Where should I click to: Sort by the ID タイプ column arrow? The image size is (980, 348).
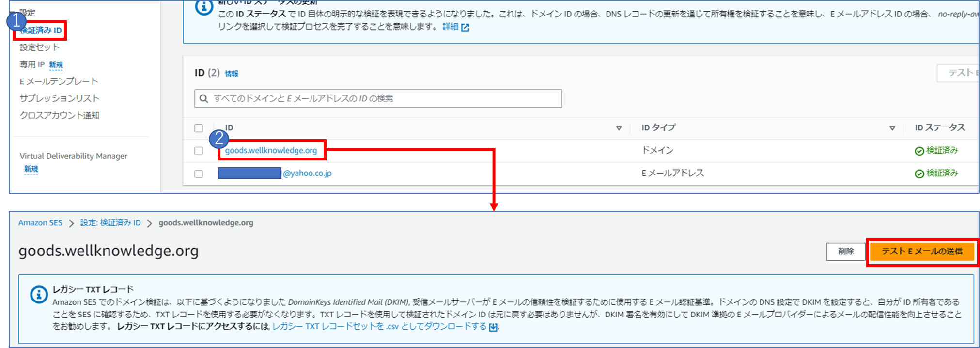tap(892, 128)
